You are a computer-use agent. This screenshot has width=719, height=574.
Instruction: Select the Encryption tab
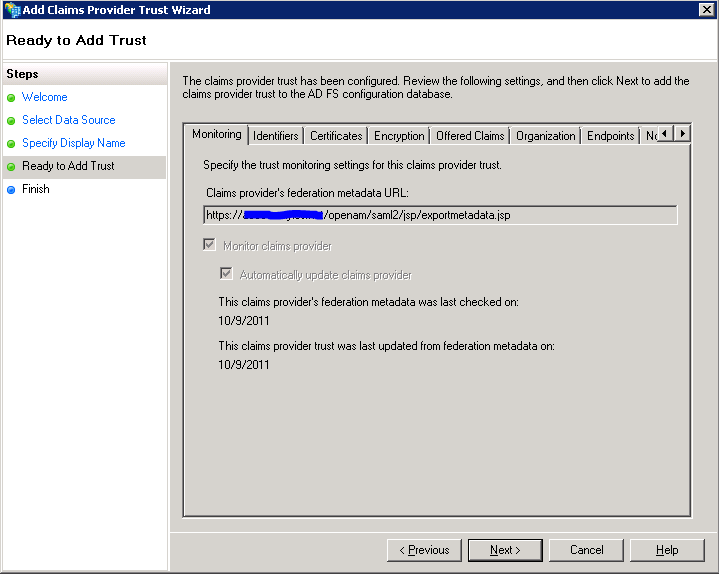pyautogui.click(x=399, y=136)
